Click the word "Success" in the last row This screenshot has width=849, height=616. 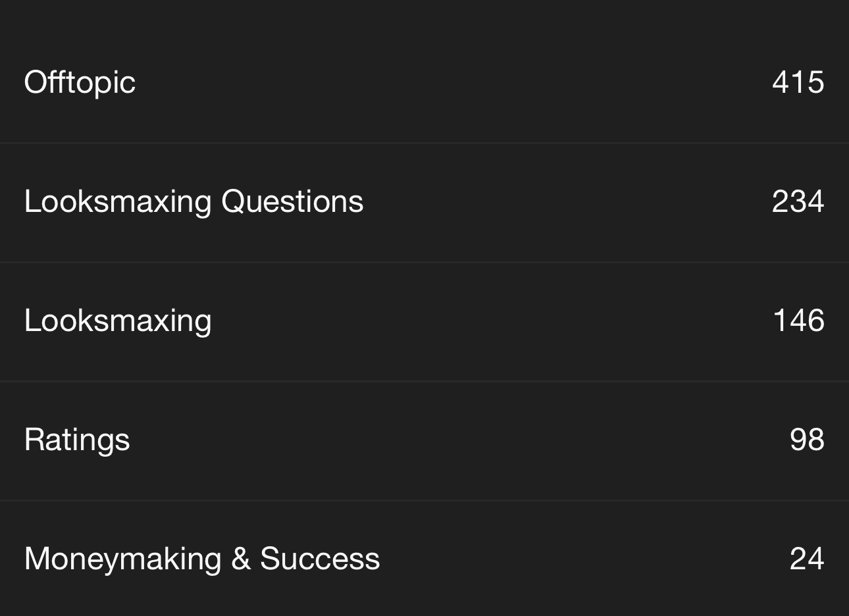pyautogui.click(x=320, y=559)
